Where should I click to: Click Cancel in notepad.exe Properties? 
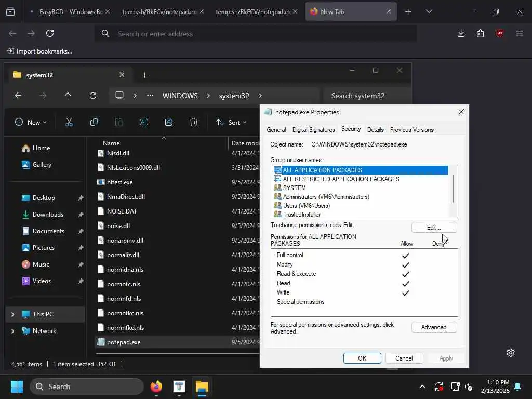[404, 358]
